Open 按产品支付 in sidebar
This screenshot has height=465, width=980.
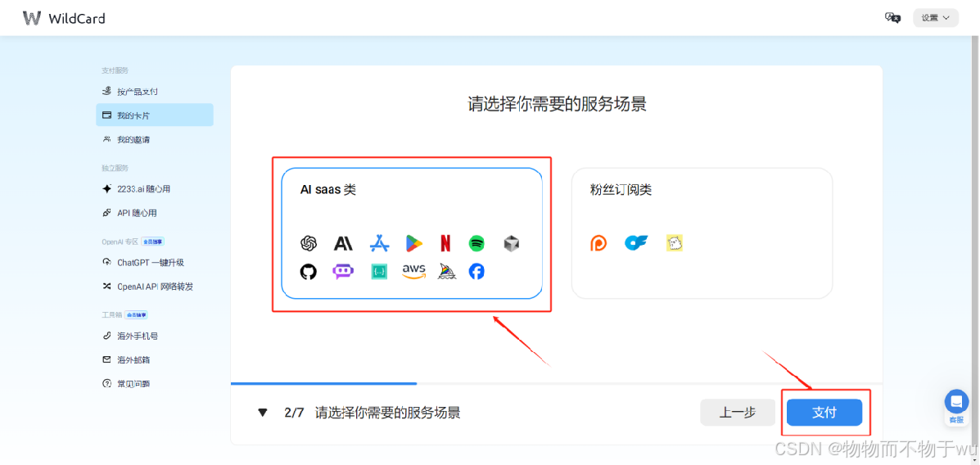click(x=155, y=91)
